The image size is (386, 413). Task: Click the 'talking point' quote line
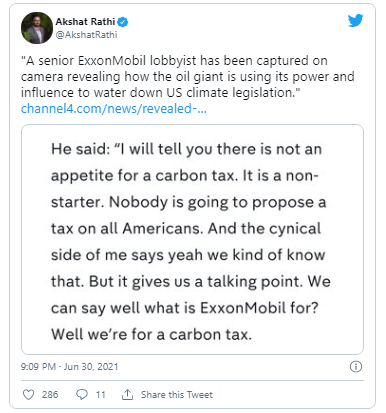[191, 282]
